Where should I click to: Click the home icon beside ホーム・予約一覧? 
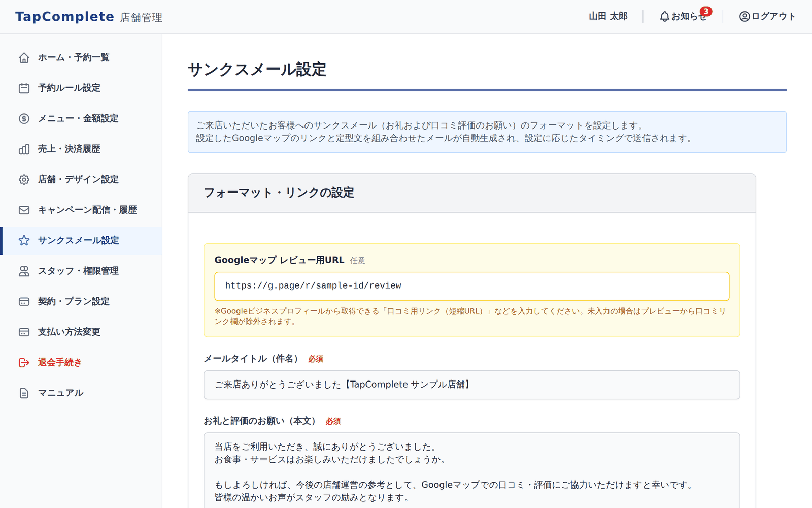coord(24,57)
